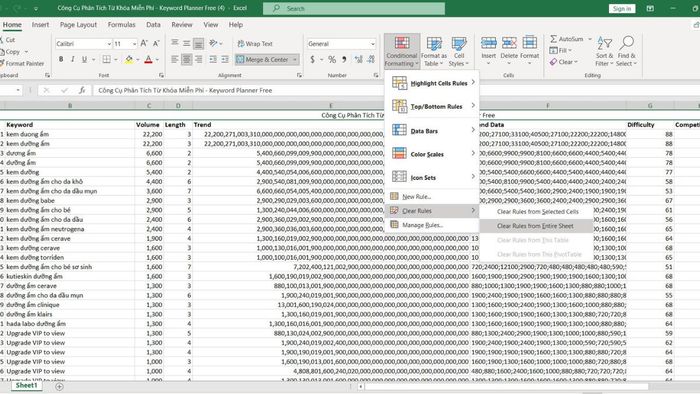Open the Merge & Center dropdown arrow

(x=295, y=59)
